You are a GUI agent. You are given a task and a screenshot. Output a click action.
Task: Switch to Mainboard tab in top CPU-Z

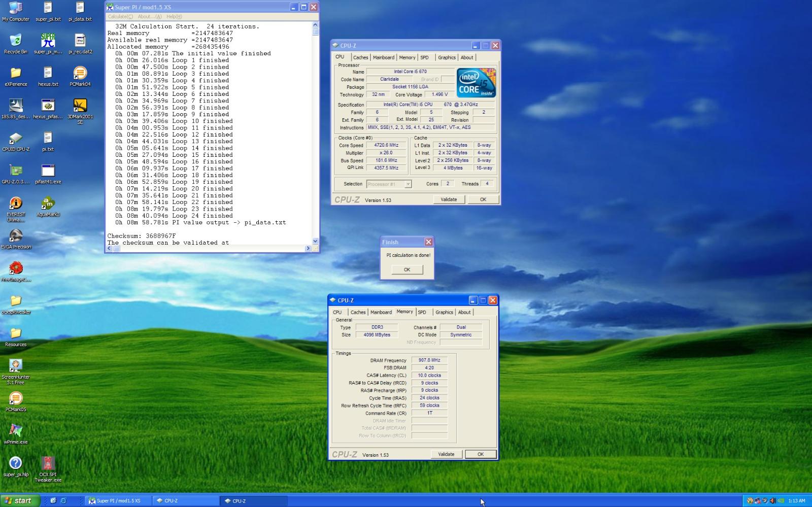coord(384,57)
